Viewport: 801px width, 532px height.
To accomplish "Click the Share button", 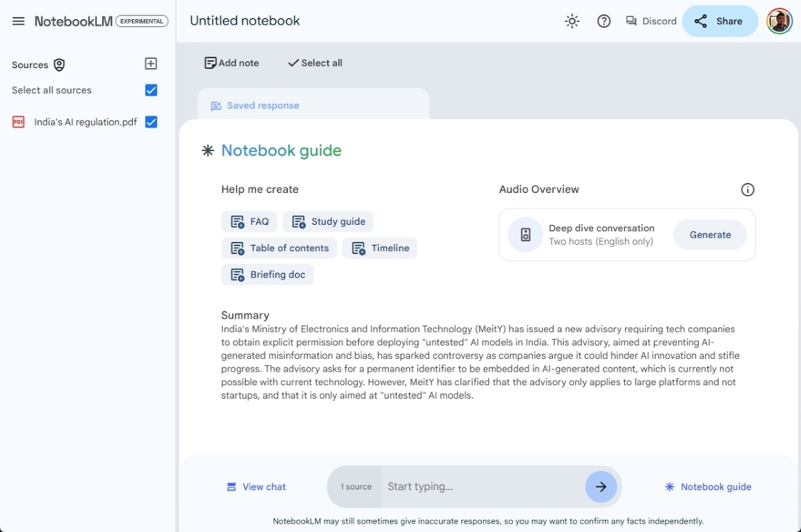I will pos(719,21).
